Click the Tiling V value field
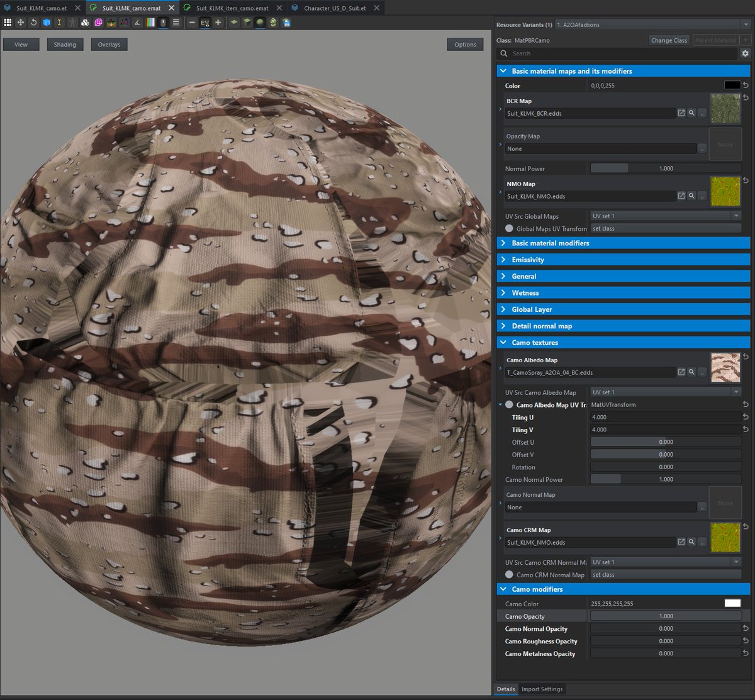Screen dimensions: 755x700 coord(666,430)
